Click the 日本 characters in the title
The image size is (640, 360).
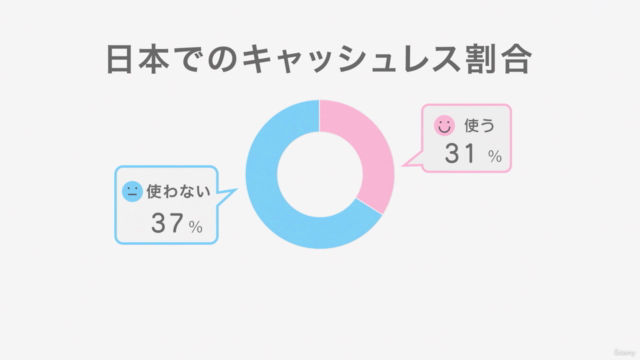(x=138, y=59)
